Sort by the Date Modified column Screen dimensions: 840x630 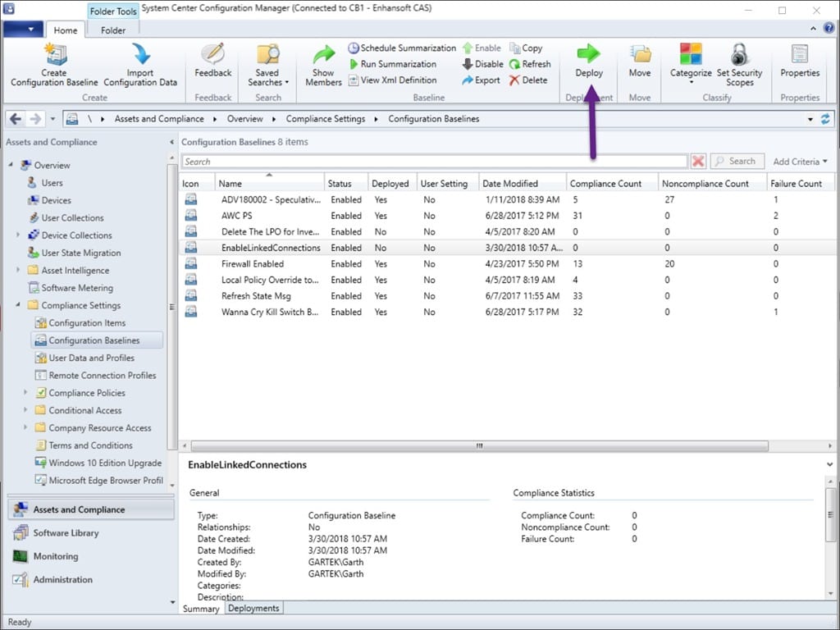point(523,183)
